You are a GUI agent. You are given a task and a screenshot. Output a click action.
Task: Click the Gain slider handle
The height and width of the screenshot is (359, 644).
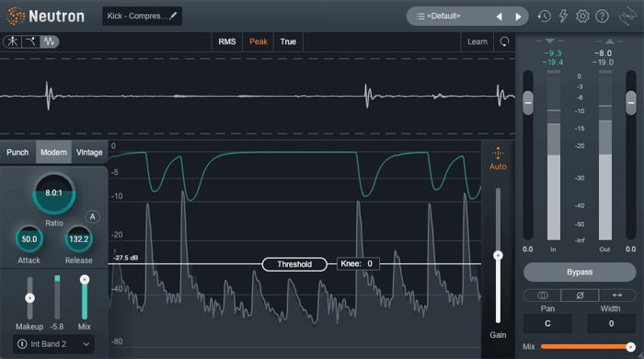coord(498,256)
